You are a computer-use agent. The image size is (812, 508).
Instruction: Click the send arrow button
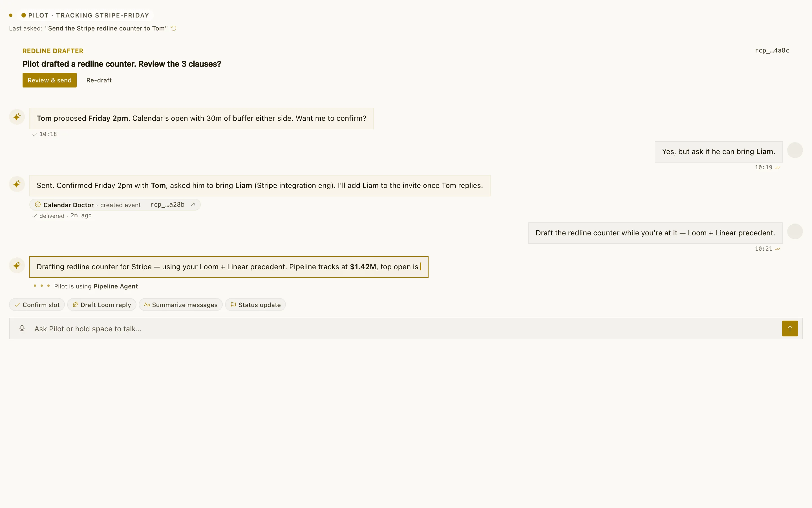point(790,329)
